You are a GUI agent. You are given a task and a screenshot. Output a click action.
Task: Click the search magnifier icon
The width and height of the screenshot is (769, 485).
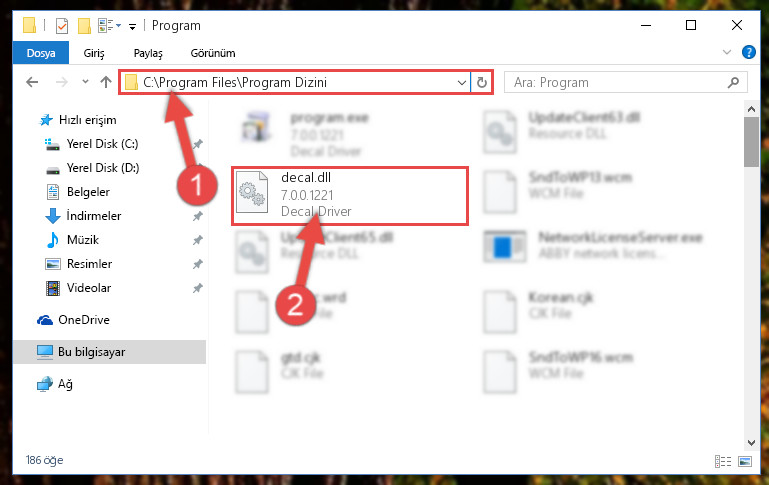[x=733, y=82]
